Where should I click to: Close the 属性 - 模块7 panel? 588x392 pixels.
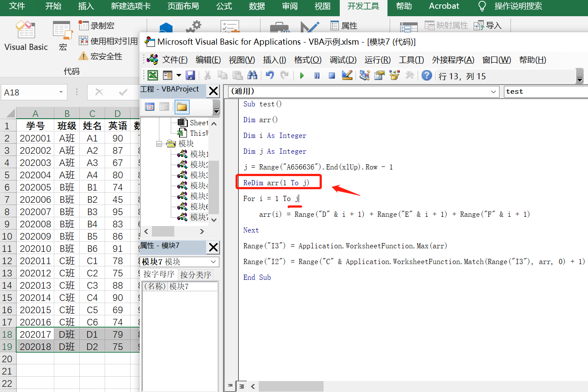pyautogui.click(x=213, y=247)
